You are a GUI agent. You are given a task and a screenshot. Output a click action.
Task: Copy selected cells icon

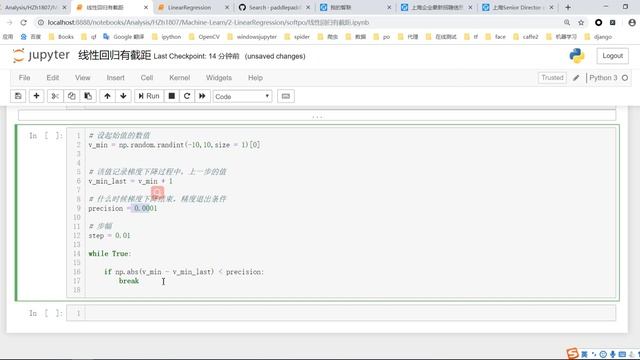(71, 96)
